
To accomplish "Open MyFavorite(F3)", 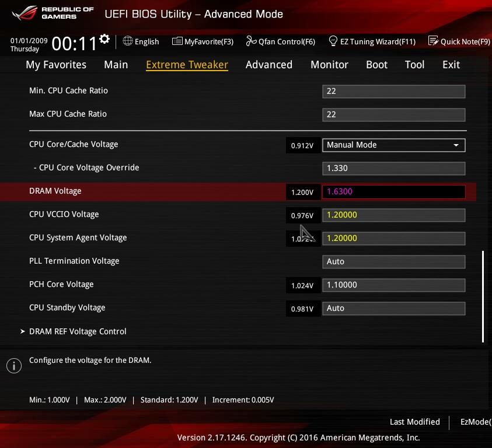I will [203, 41].
